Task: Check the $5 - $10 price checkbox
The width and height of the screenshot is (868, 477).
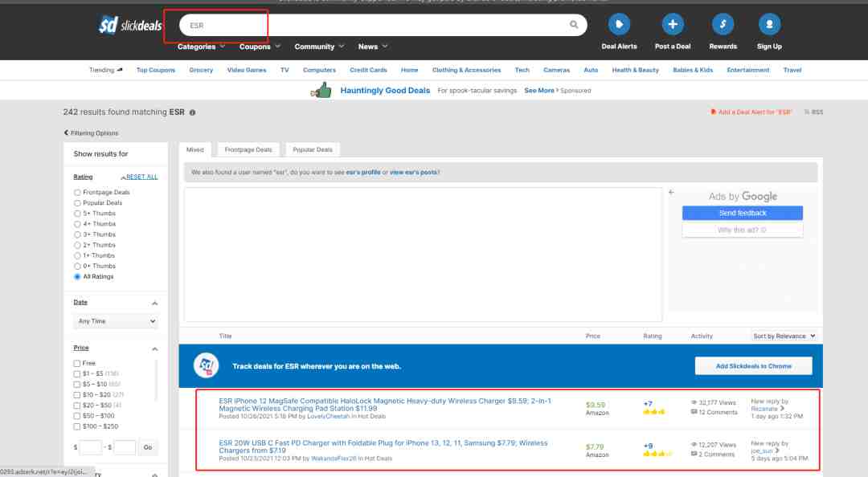Action: 77,385
